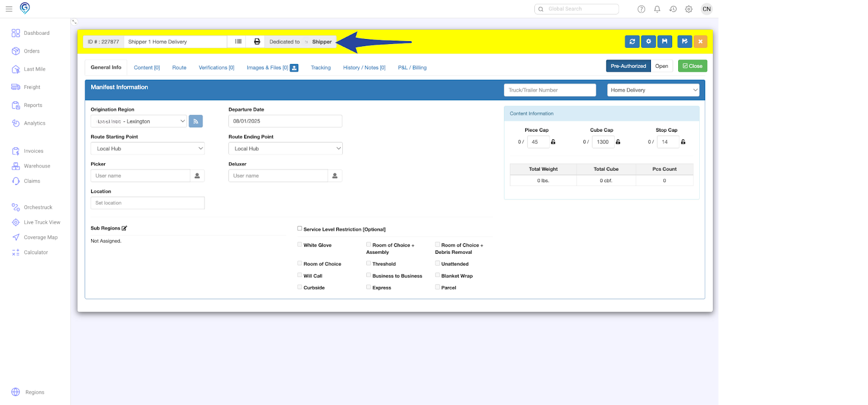Click the Truck/Trailer Number field

click(550, 90)
